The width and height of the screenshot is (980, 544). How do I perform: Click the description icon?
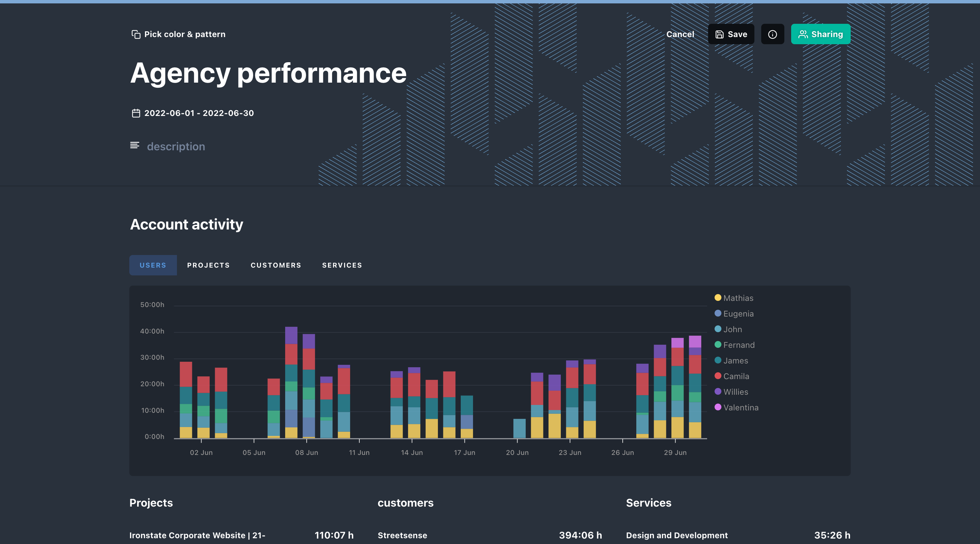click(135, 146)
